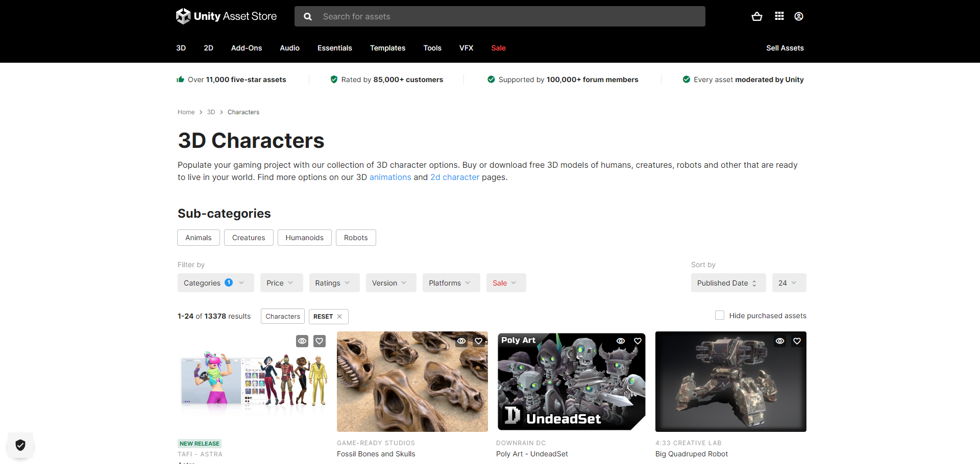This screenshot has height=464, width=980.
Task: Add Tafi Astra asset to favorites
Action: click(x=320, y=341)
